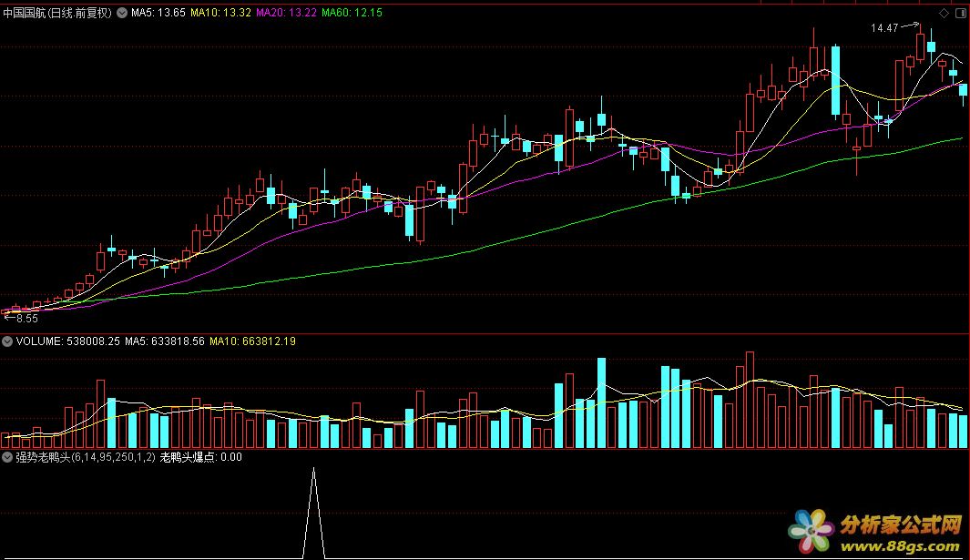Image resolution: width=970 pixels, height=560 pixels.
Task: Select the chart title 中国国航(日线.前复权)
Action: 57,13
